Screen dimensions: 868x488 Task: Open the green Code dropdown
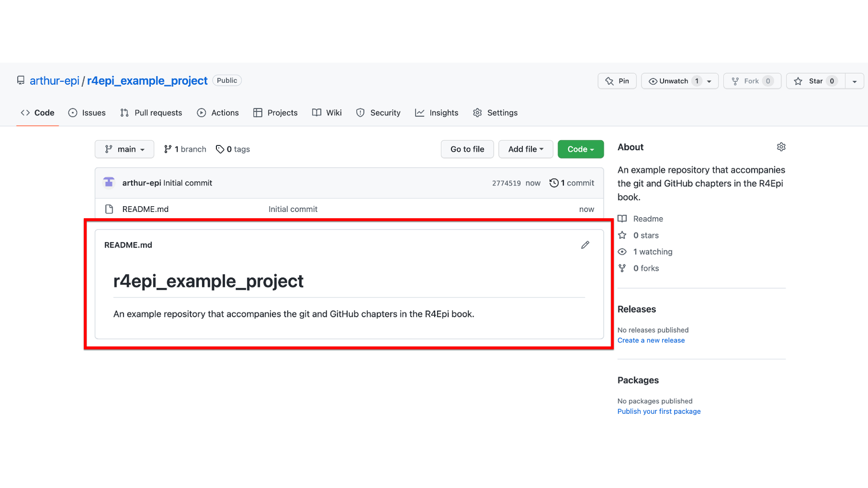pyautogui.click(x=581, y=149)
